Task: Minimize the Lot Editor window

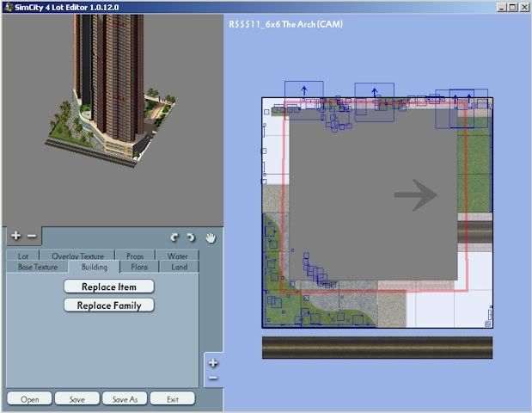Action: [x=502, y=7]
